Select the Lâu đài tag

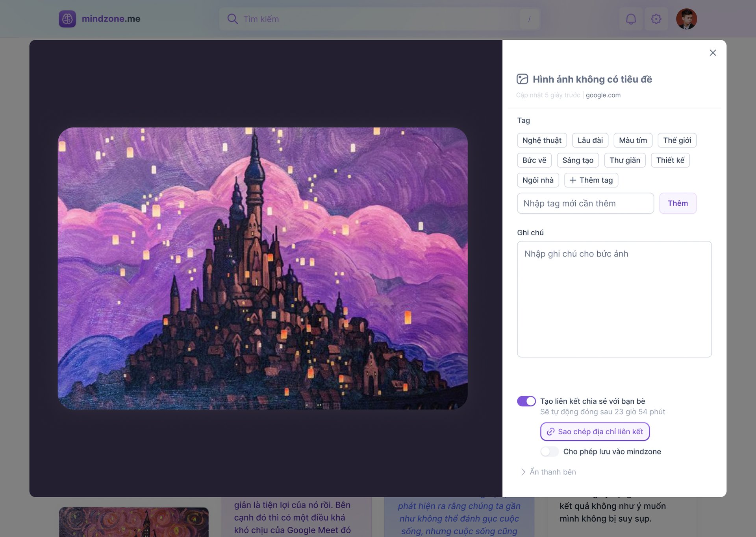point(590,140)
